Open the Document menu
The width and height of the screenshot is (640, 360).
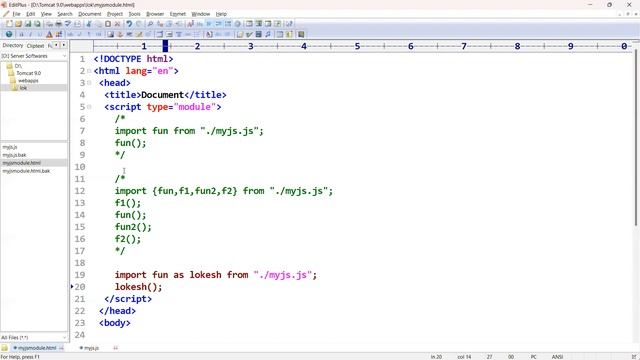(x=90, y=14)
